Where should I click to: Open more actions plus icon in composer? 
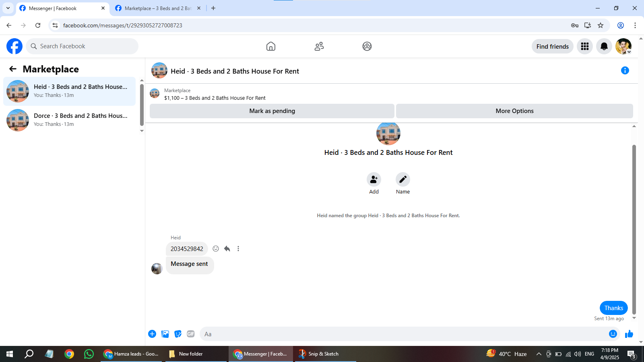[152, 334]
